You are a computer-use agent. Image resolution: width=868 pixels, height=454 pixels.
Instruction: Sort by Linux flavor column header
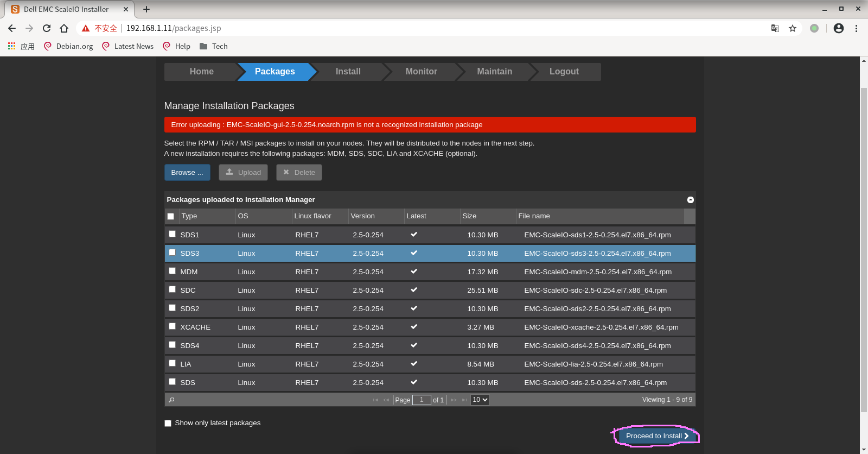pyautogui.click(x=320, y=216)
